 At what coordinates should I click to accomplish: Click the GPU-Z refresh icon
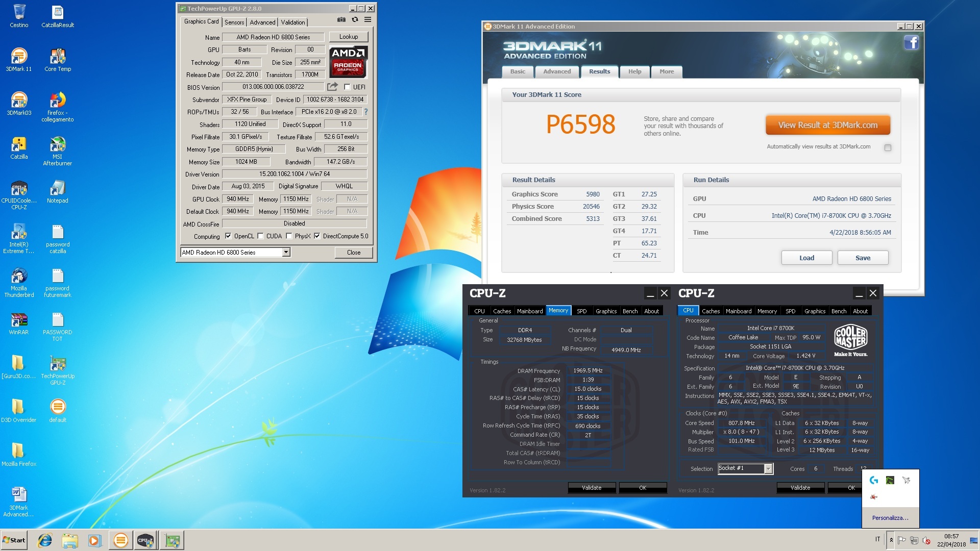[355, 20]
